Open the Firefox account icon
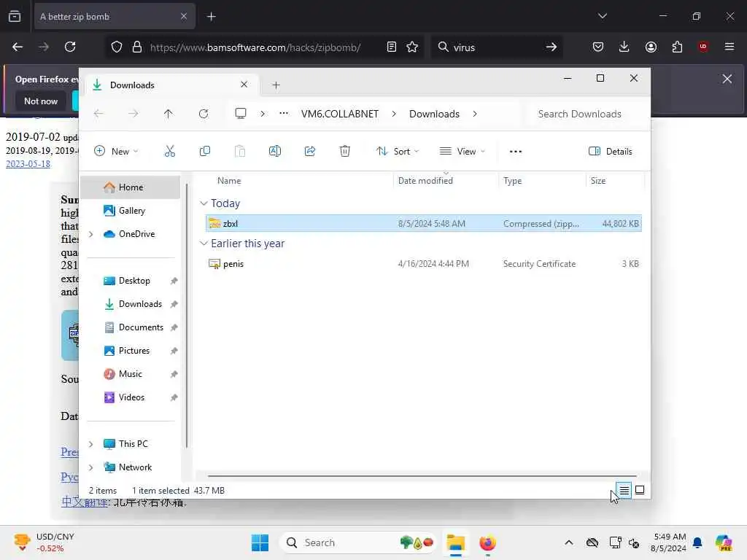Image resolution: width=747 pixels, height=560 pixels. click(x=651, y=47)
